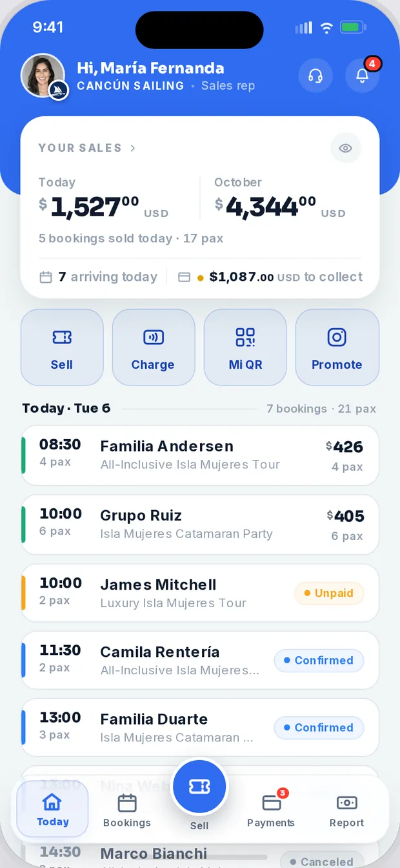400x868 pixels.
Task: Open the Promote Instagram action
Action: pyautogui.click(x=337, y=347)
